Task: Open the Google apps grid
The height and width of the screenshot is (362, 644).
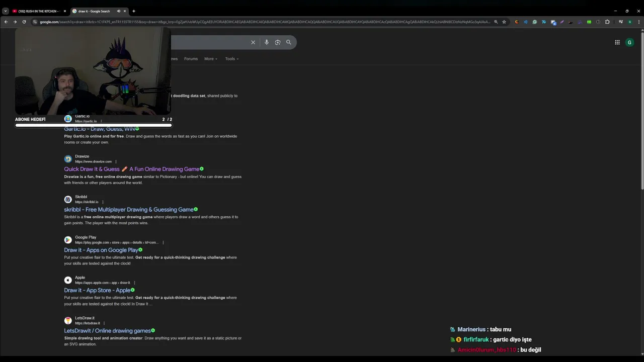Action: pos(617,42)
